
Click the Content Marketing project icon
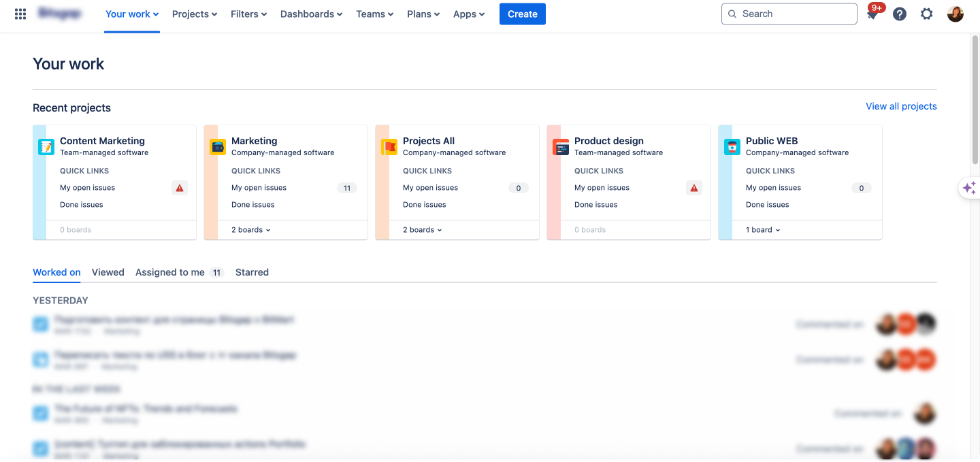46,146
